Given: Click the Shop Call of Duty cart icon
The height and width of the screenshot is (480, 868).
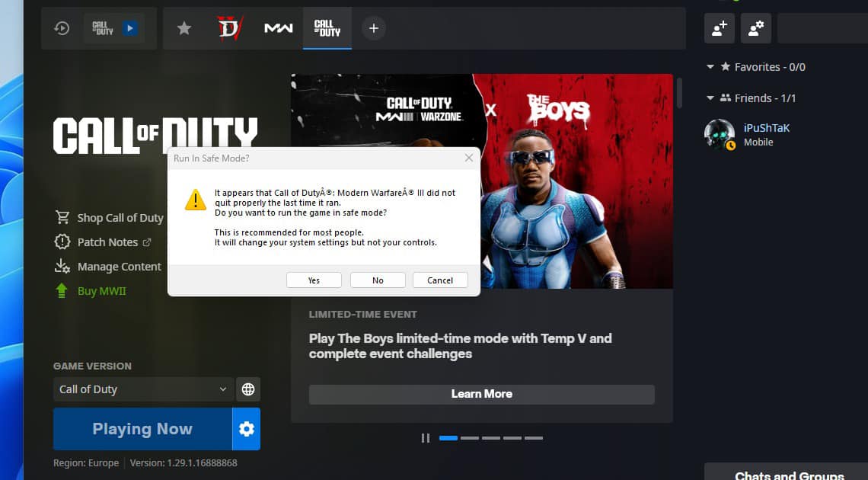Looking at the screenshot, I should (62, 218).
